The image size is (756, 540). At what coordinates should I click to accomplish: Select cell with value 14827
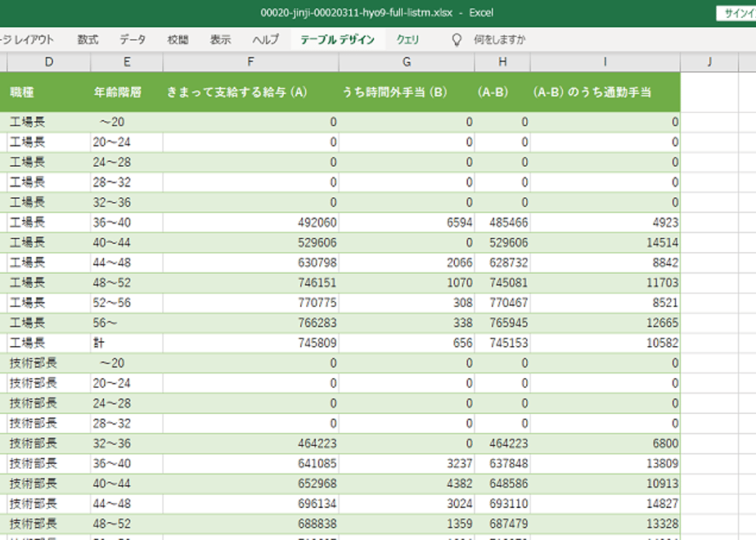coord(605,504)
